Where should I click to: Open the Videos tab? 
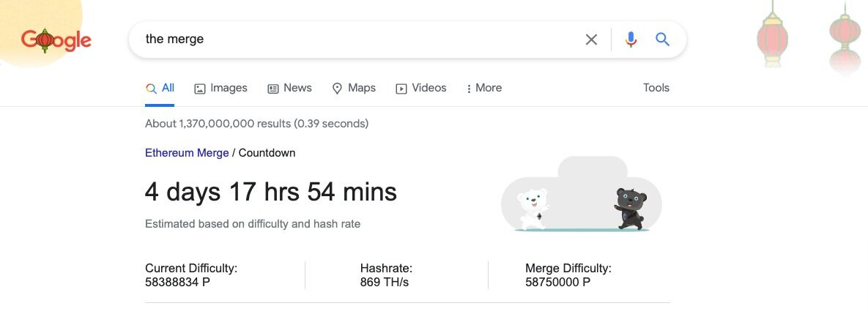pyautogui.click(x=429, y=88)
